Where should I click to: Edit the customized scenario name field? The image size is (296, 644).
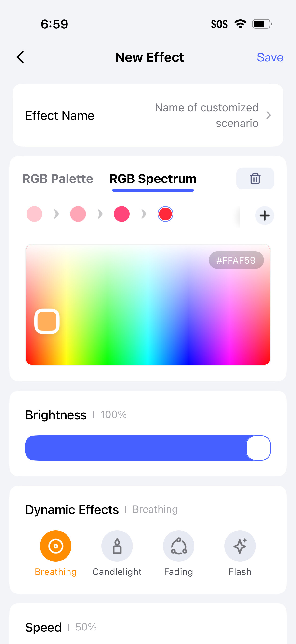[207, 115]
